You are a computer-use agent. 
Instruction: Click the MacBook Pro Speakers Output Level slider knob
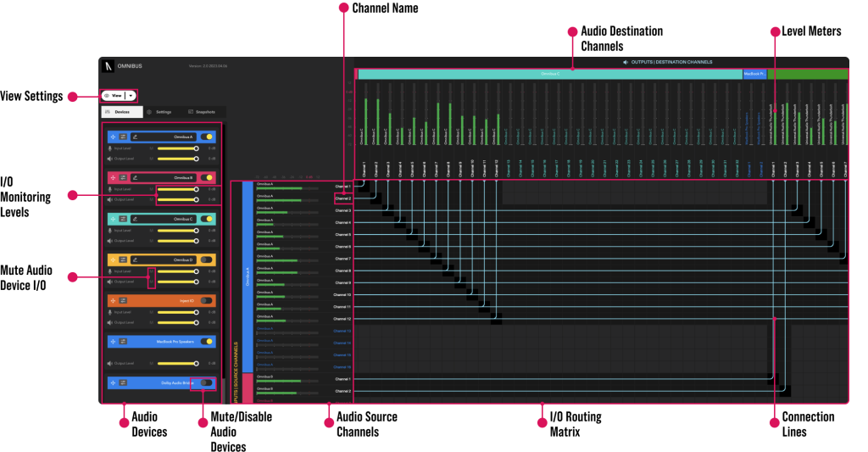196,363
